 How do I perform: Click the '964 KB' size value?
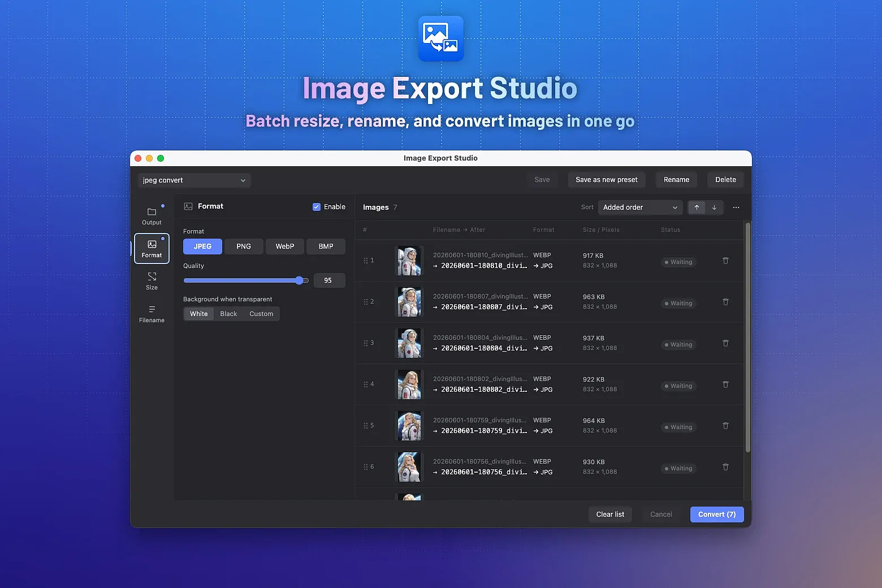tap(594, 421)
